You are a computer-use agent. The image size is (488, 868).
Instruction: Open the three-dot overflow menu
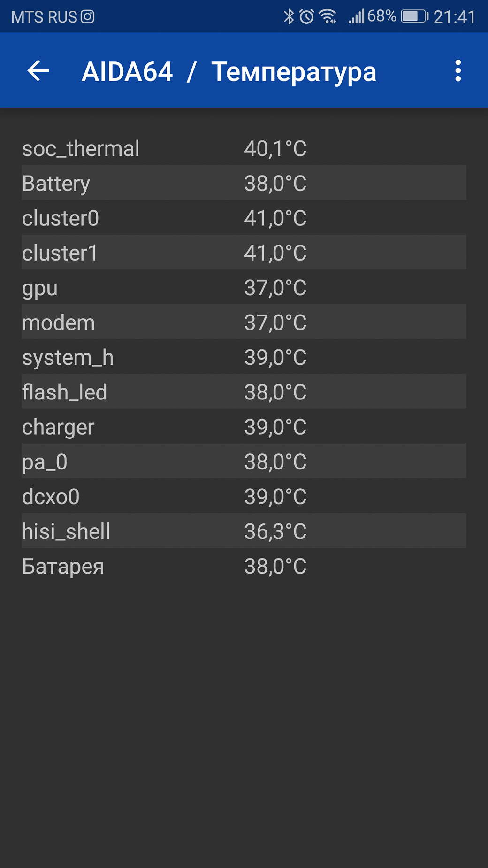[x=458, y=71]
